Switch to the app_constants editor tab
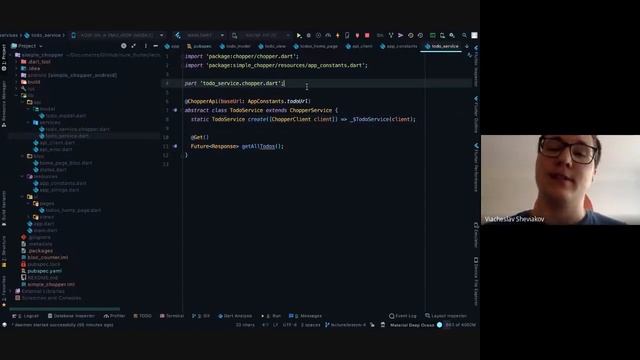The height and width of the screenshot is (360, 640). 399,47
